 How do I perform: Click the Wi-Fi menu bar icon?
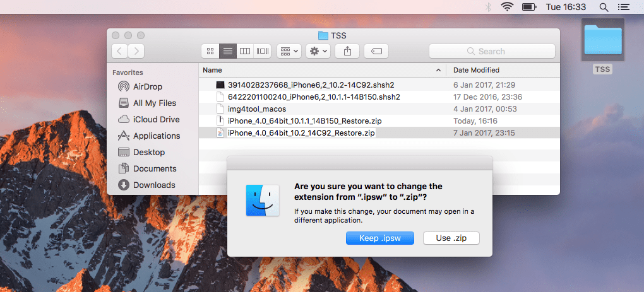(x=507, y=6)
